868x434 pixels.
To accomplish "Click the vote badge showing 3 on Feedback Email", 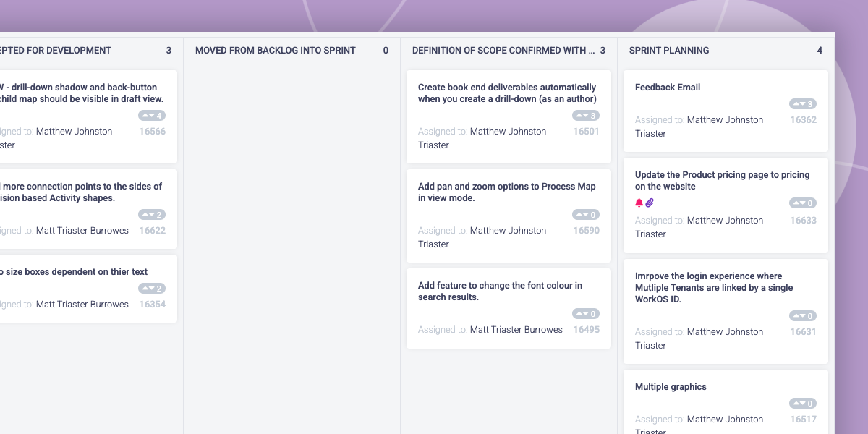I will (x=803, y=104).
